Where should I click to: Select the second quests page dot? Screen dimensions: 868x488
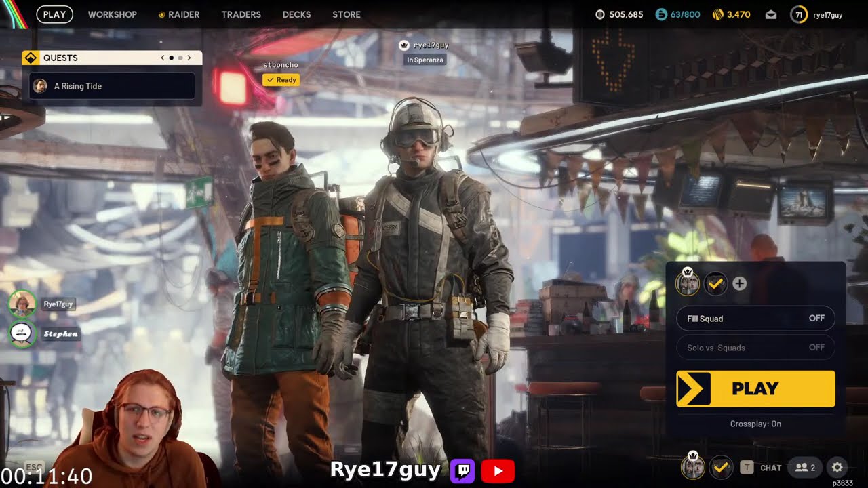(180, 58)
